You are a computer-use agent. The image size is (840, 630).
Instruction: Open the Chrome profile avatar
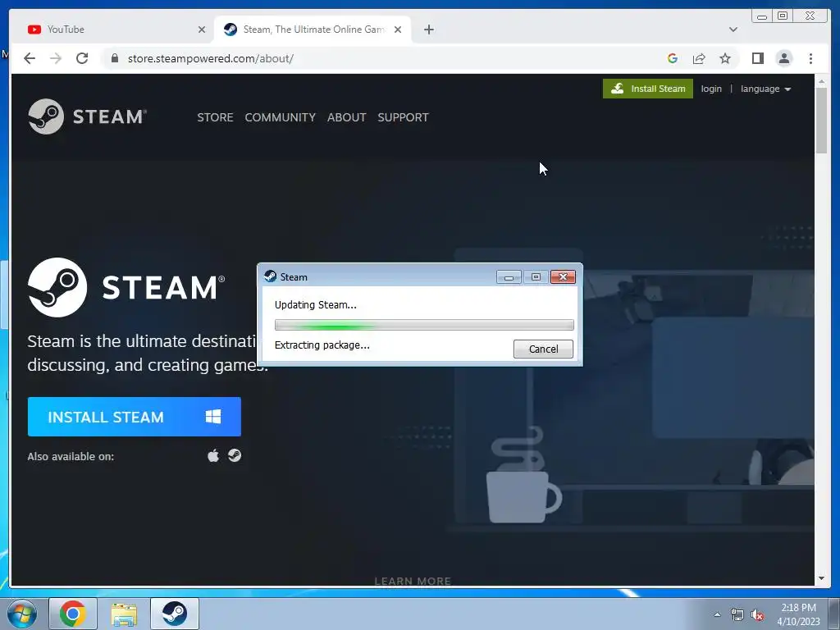point(783,58)
